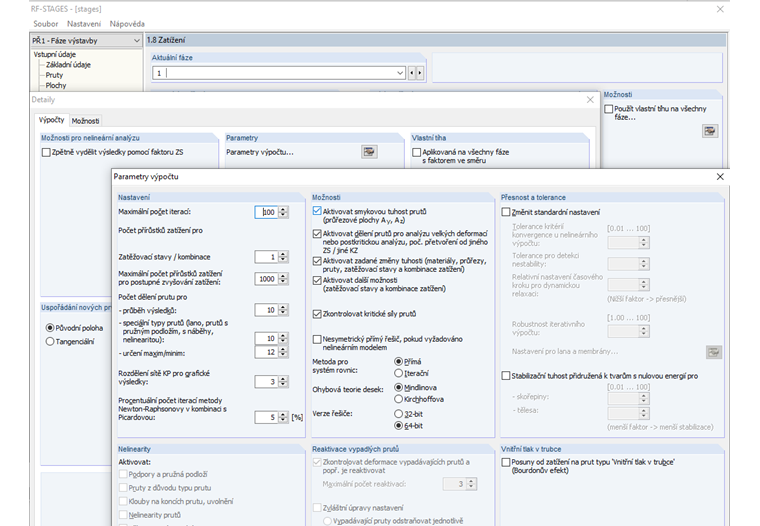Click Nastavení pro lana a membrány icon button
This screenshot has height=526, width=760.
(x=713, y=352)
